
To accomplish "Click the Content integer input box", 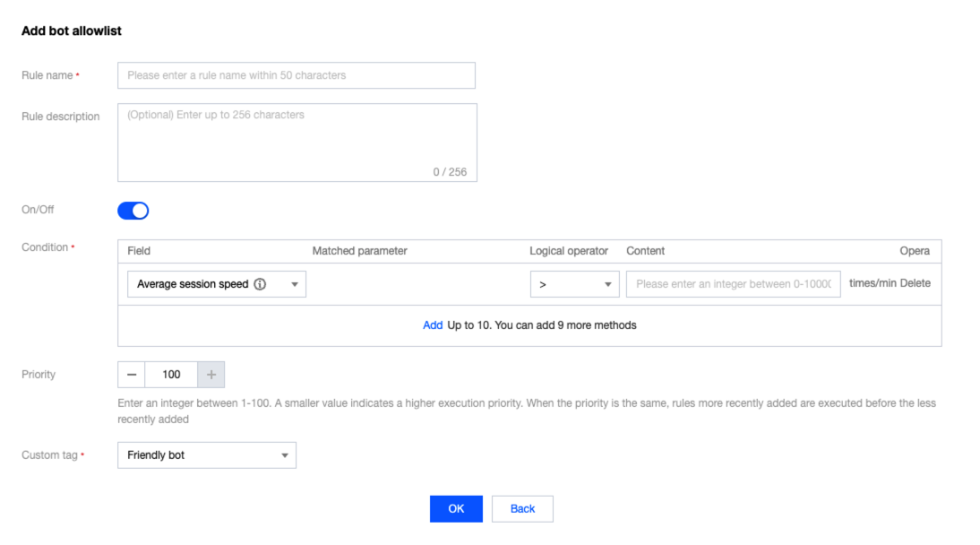I will click(733, 284).
